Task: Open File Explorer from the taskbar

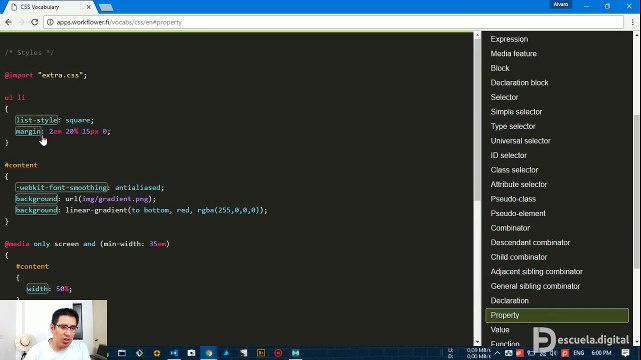Action: pos(122,353)
